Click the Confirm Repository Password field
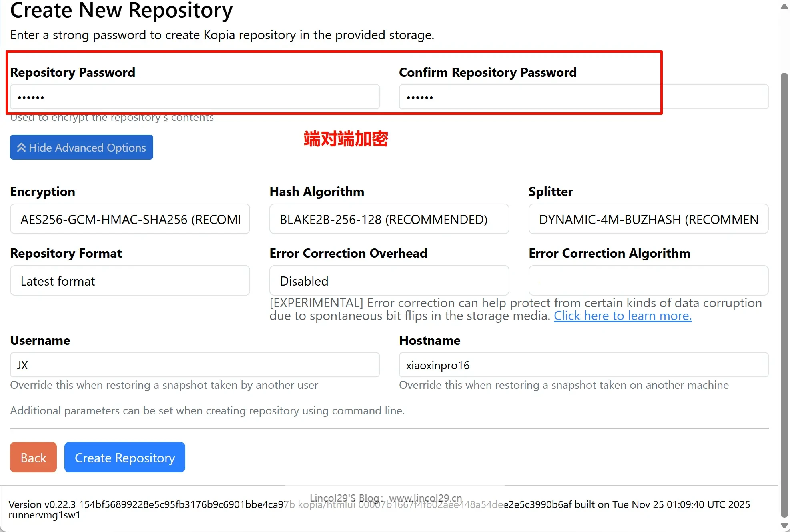790x532 pixels. coord(583,97)
